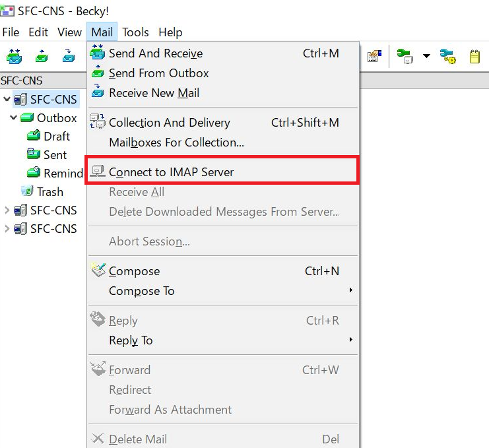489x448 pixels.
Task: Choose Connect to IMAP Server
Action: pos(171,172)
